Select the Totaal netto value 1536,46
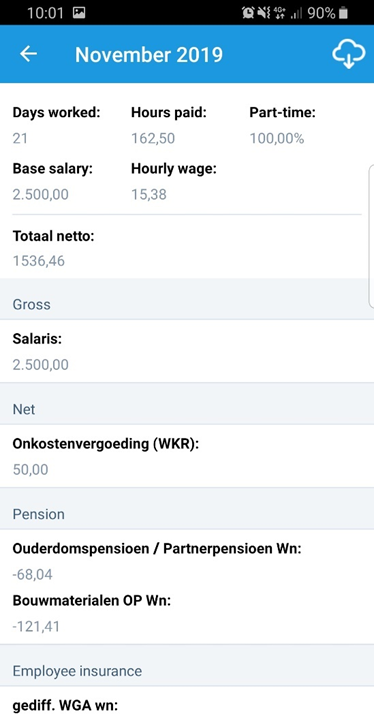Viewport: 374px width, 716px height. tap(39, 261)
